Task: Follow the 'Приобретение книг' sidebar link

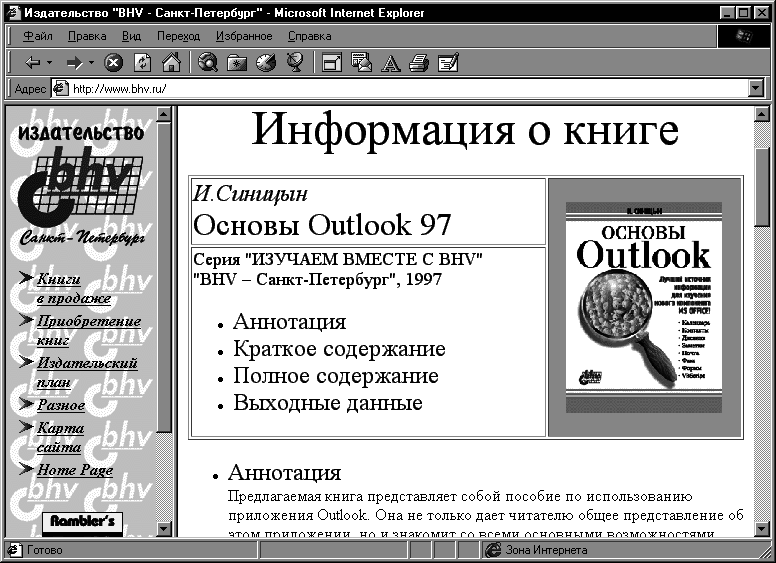Action: coord(89,330)
